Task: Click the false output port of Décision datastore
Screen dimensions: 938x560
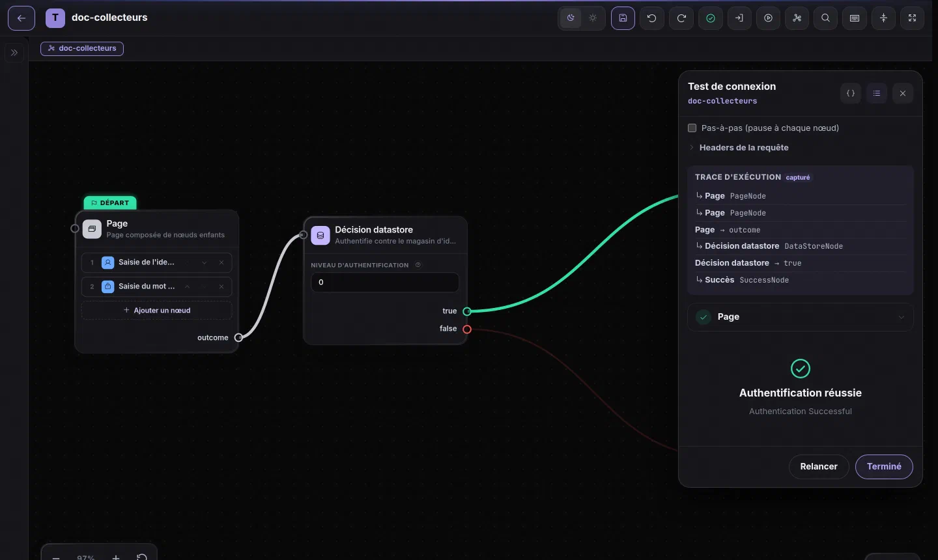Action: tap(467, 329)
